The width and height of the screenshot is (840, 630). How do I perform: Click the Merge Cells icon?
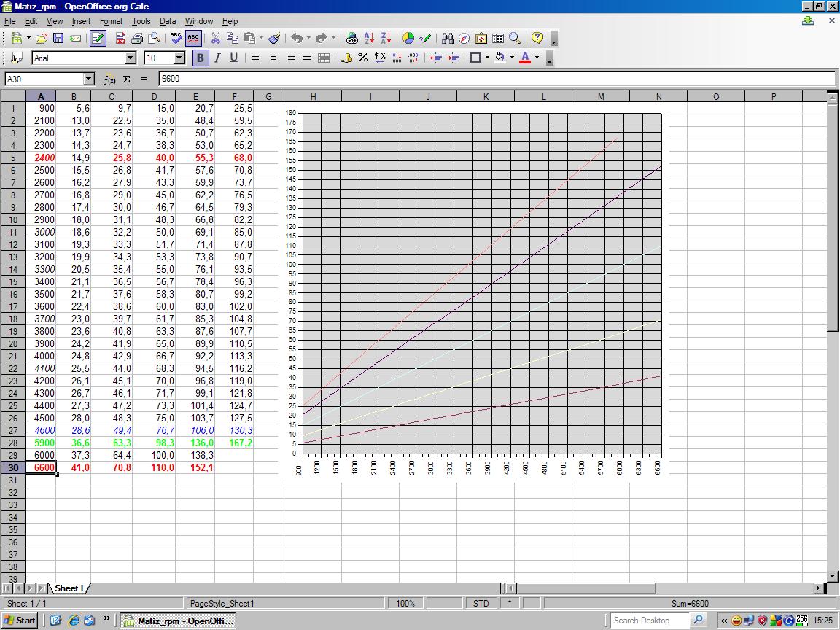click(x=324, y=58)
